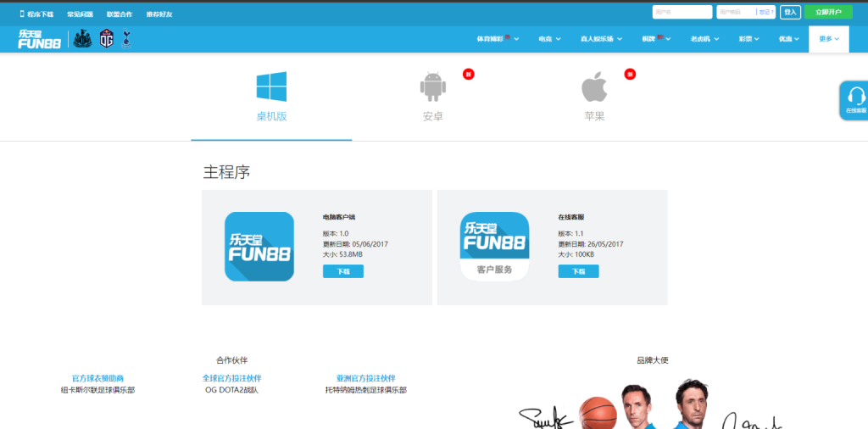The height and width of the screenshot is (429, 868).
Task: Click the 更新日期: 26/05/2017 text
Action: point(592,244)
